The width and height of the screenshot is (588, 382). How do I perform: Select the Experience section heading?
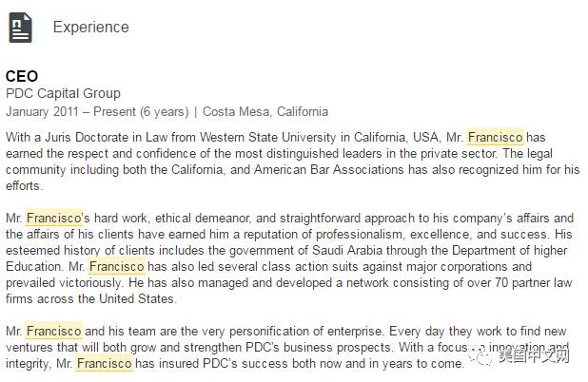click(x=90, y=28)
